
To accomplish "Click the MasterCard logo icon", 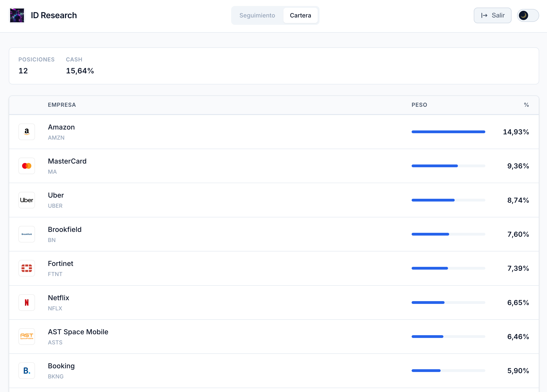I will point(27,166).
